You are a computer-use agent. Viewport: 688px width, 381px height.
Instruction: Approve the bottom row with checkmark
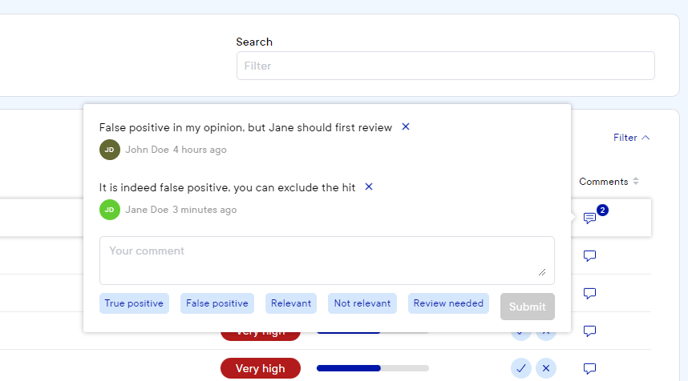tap(521, 368)
